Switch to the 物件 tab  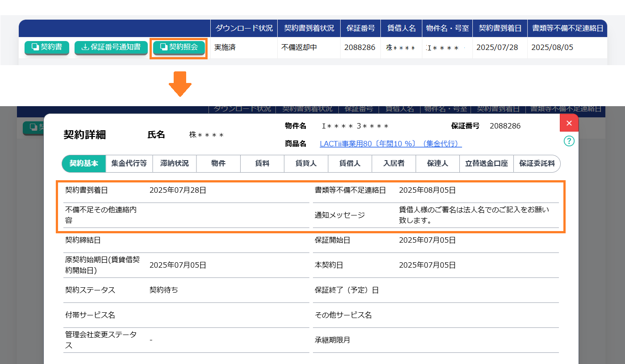[x=218, y=163]
